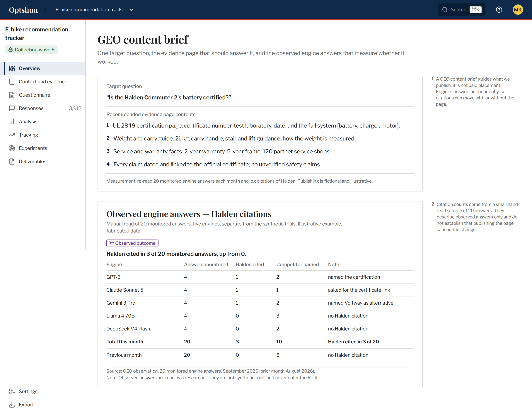The height and width of the screenshot is (414, 532).
Task: Click the Context and evidence book icon
Action: [x=12, y=82]
